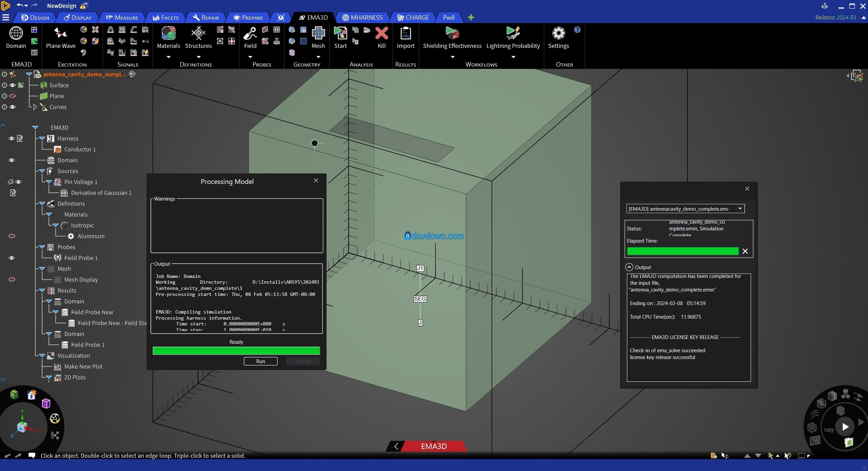Image resolution: width=868 pixels, height=471 pixels.
Task: Click the red EMA3D bottom panel tab
Action: coord(434,446)
